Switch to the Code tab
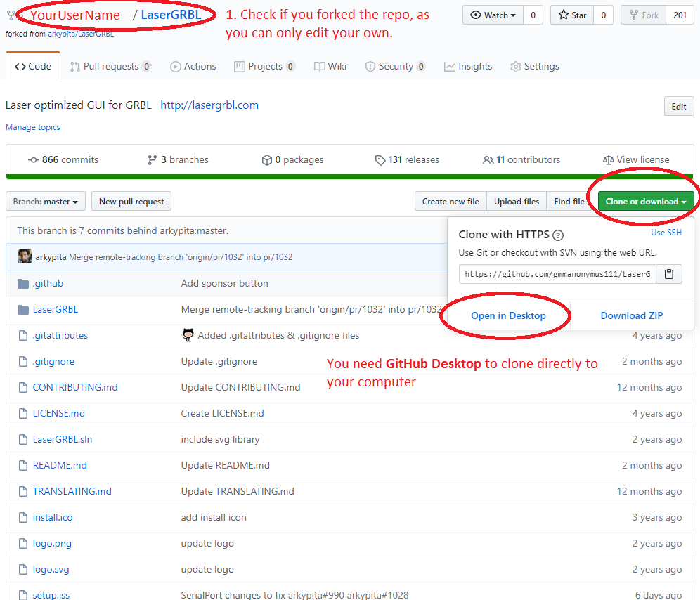This screenshot has height=600, width=700. pyautogui.click(x=33, y=66)
